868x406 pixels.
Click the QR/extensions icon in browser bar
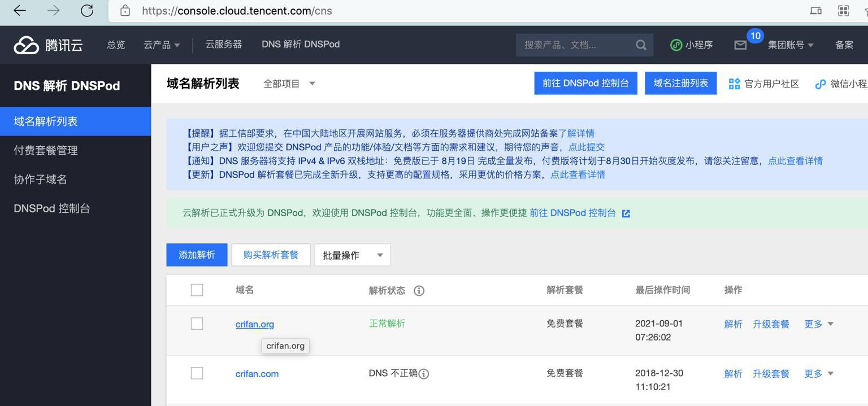(x=843, y=10)
